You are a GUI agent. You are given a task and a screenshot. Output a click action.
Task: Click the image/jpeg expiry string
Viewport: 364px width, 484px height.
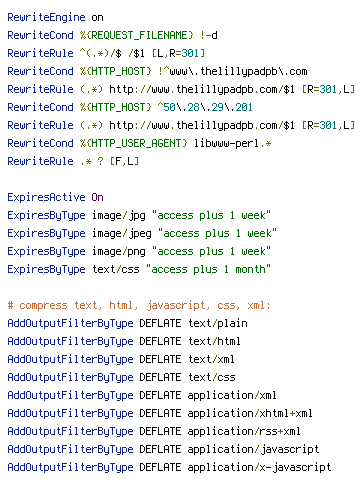(217, 233)
